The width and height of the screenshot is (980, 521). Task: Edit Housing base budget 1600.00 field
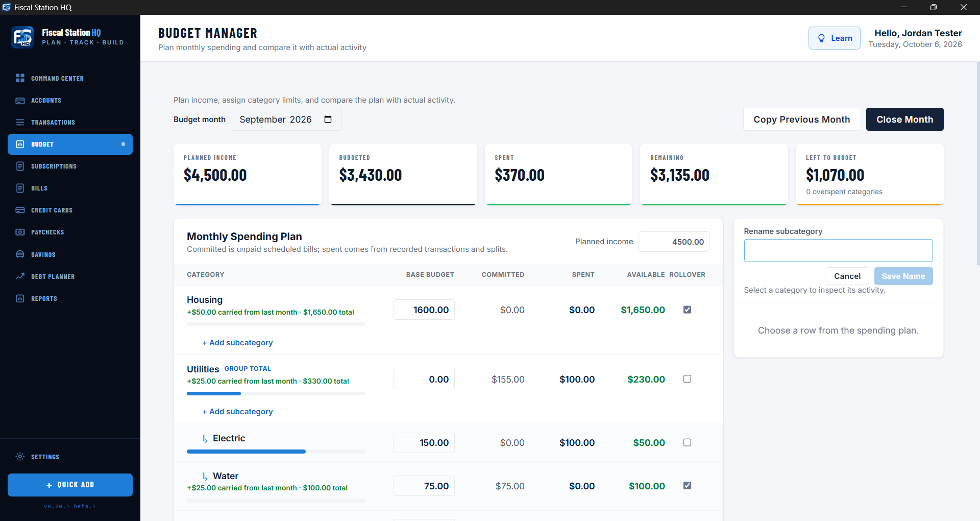pyautogui.click(x=424, y=310)
